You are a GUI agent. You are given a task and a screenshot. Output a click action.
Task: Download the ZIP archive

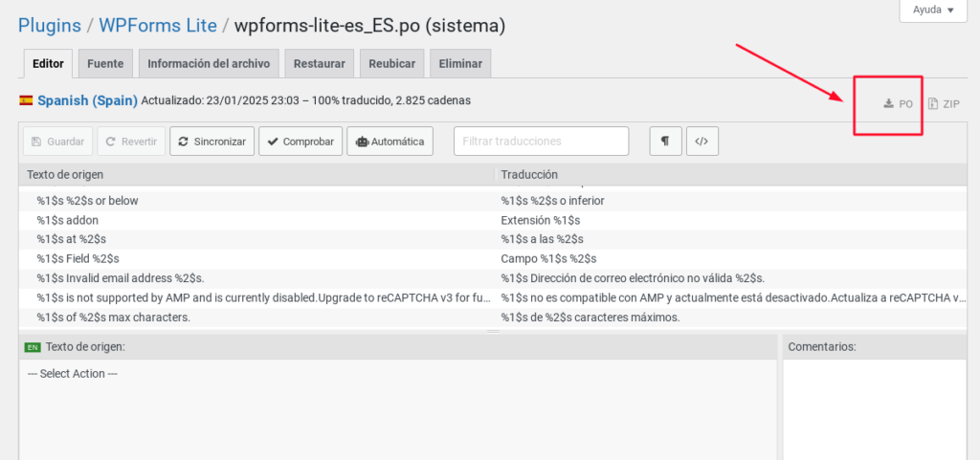pyautogui.click(x=944, y=104)
